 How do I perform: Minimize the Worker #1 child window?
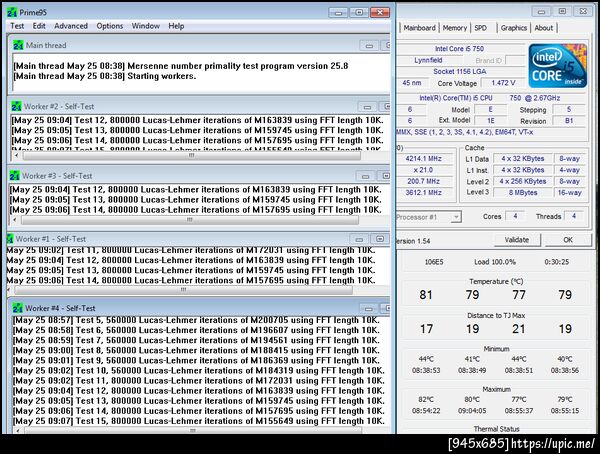coord(359,239)
